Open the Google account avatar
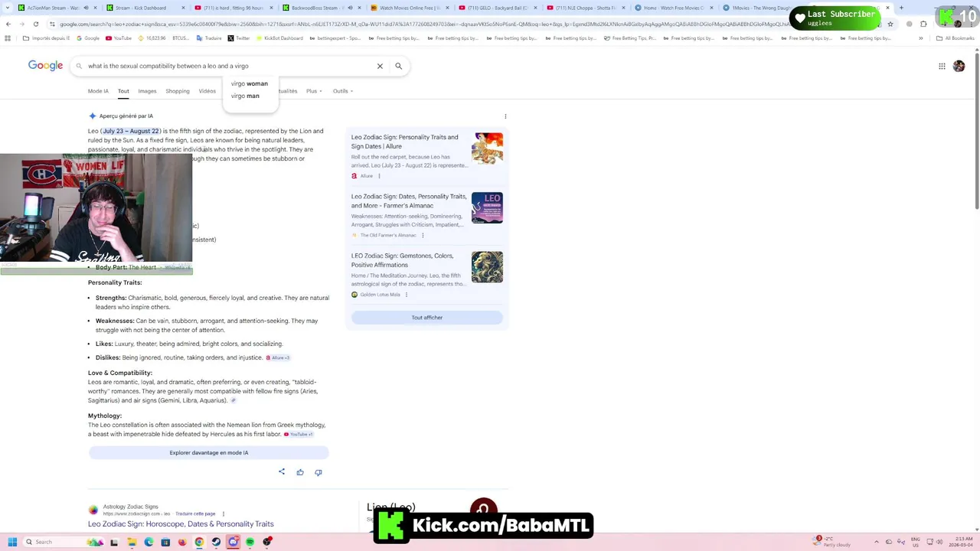Viewport: 980px width, 551px height. pos(959,66)
